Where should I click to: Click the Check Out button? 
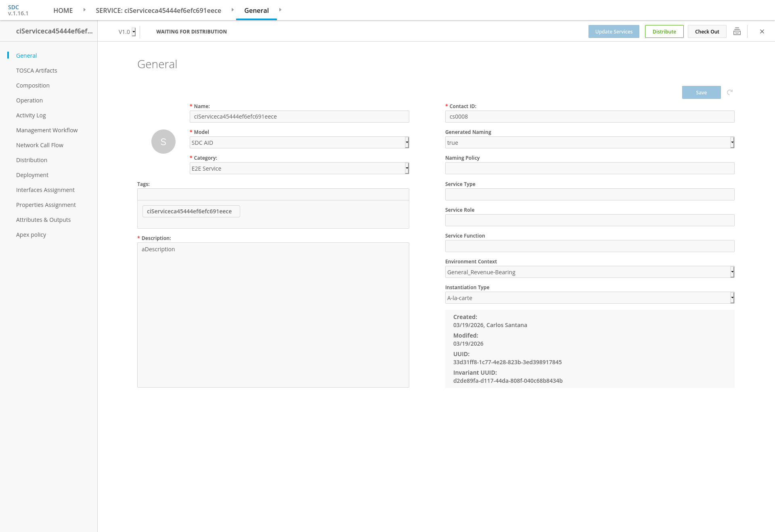pos(707,31)
